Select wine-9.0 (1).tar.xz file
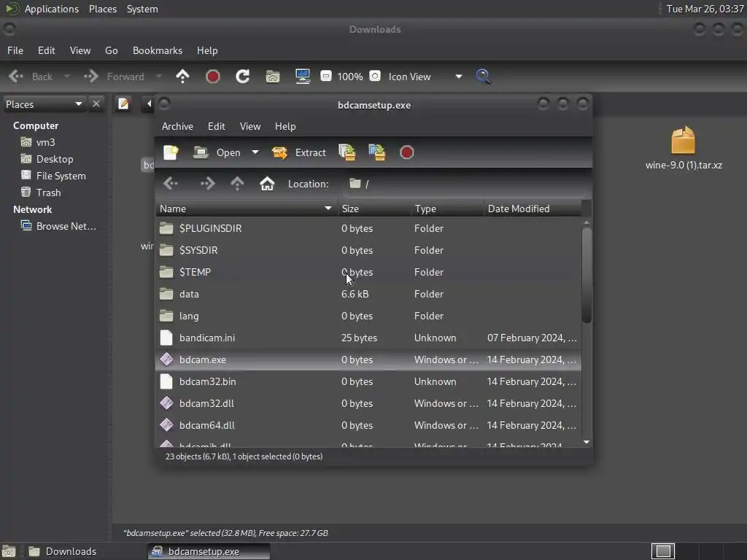The height and width of the screenshot is (560, 747). point(684,148)
